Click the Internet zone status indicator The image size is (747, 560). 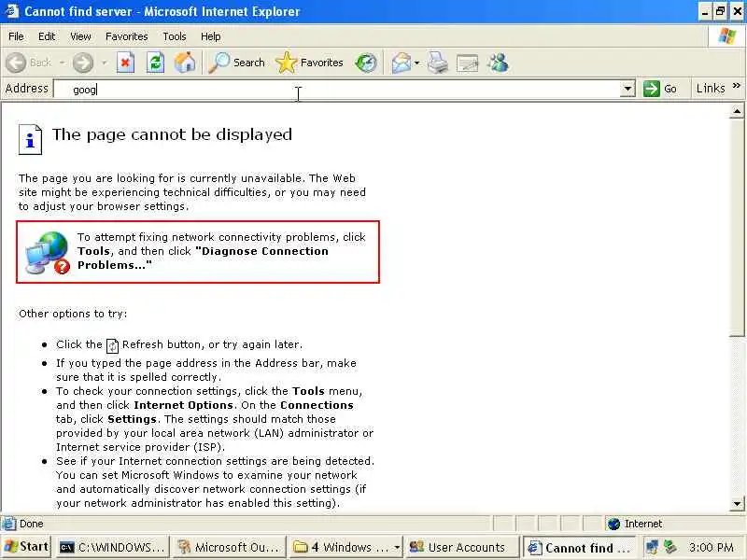636,524
